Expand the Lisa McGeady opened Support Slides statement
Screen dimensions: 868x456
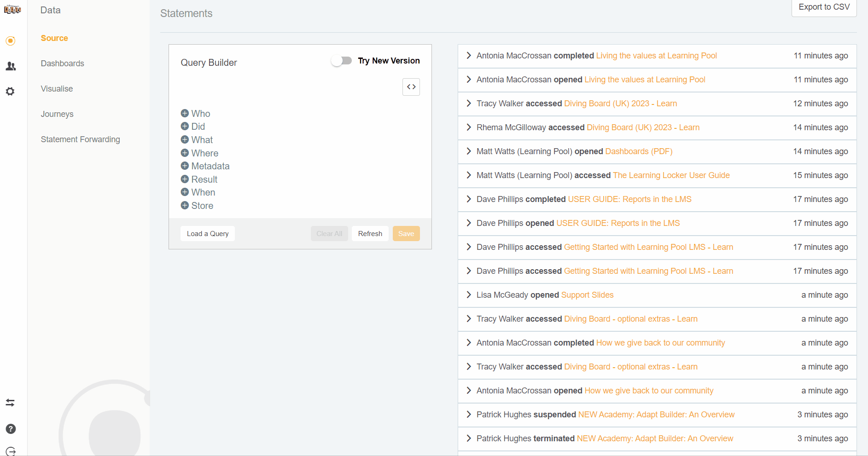click(469, 295)
